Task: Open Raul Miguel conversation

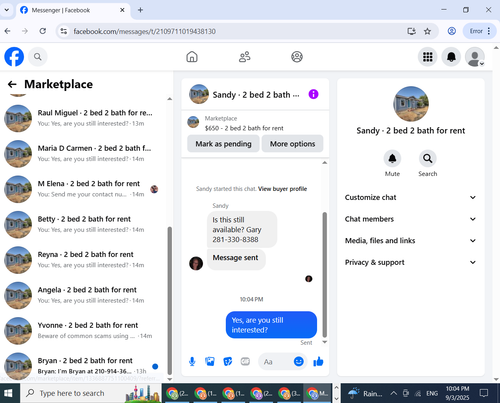Action: (83, 118)
